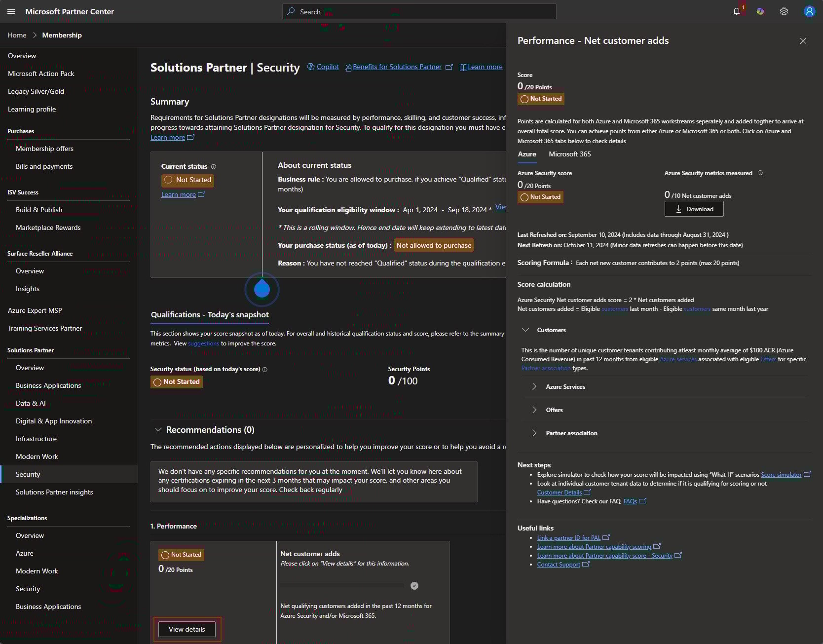Open Azure Expert MSP
This screenshot has width=823, height=644.
click(x=35, y=310)
